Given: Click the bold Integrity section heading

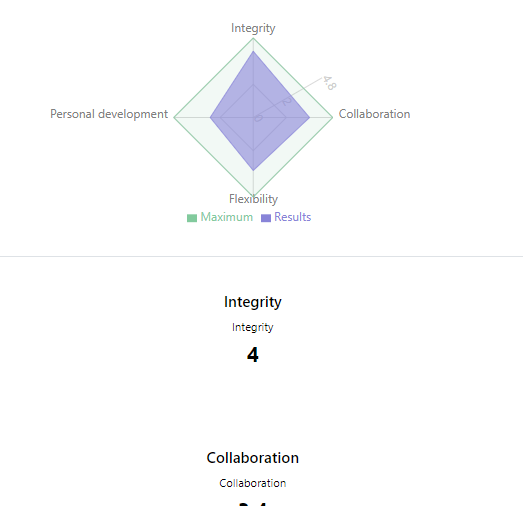Looking at the screenshot, I should [253, 302].
